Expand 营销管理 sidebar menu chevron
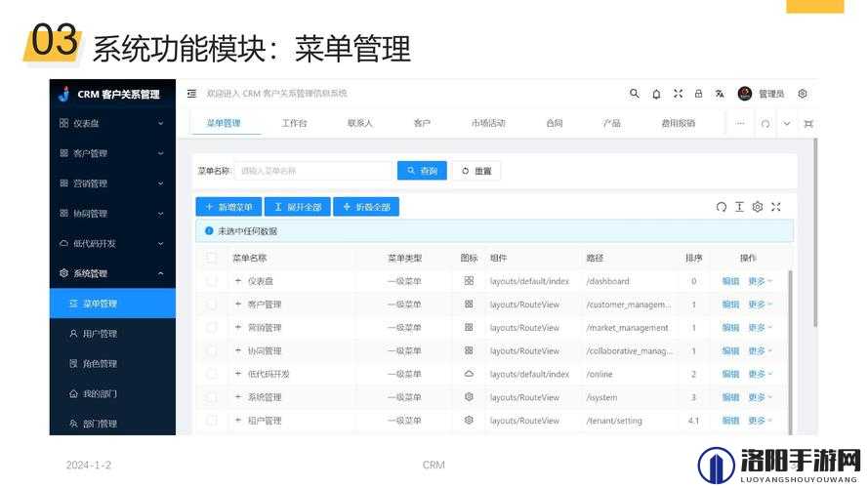868x488 pixels. (160, 183)
